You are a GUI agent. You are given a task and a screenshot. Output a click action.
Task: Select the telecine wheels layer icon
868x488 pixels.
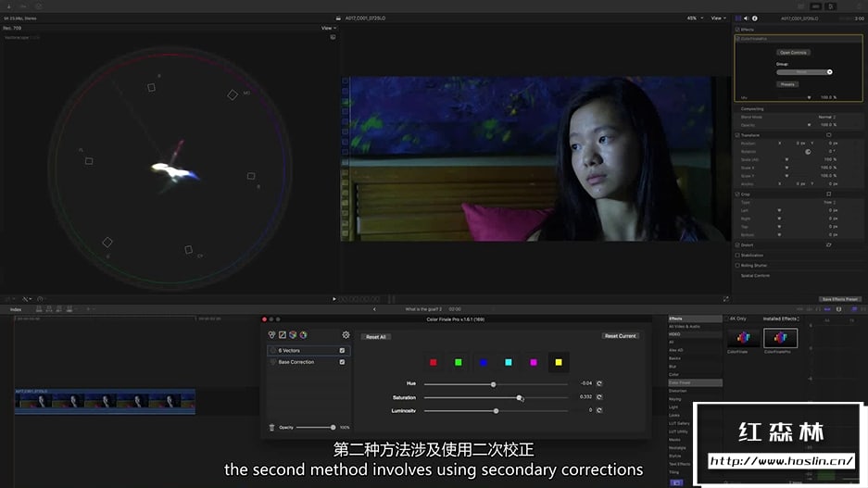271,334
